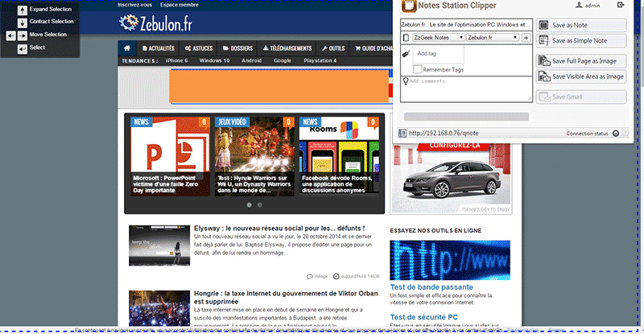This screenshot has width=644, height=334.
Task: Open Test de sécurité PC link
Action: click(x=424, y=317)
